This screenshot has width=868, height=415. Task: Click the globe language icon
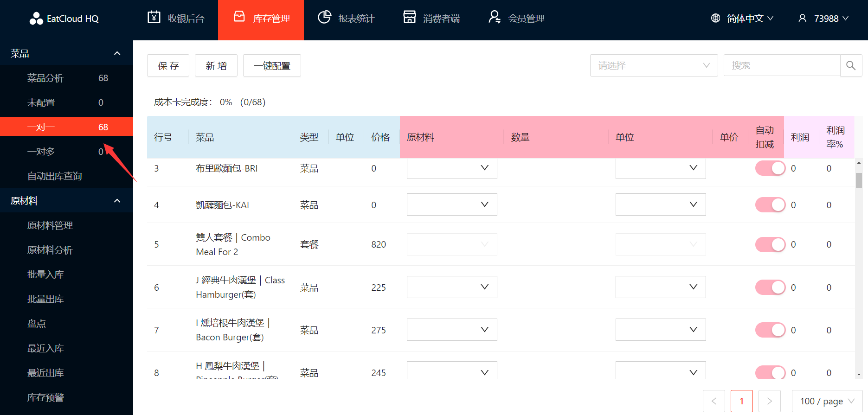click(715, 18)
